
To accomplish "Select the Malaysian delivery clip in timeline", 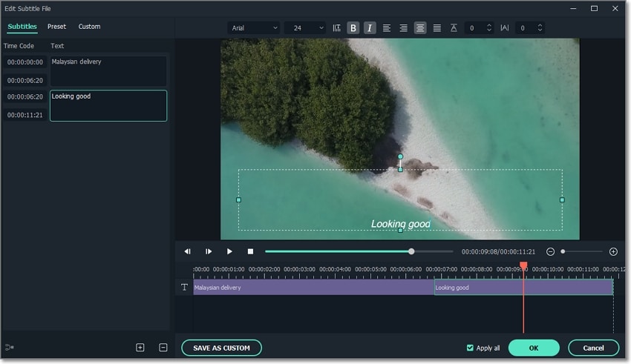I will pyautogui.click(x=313, y=287).
